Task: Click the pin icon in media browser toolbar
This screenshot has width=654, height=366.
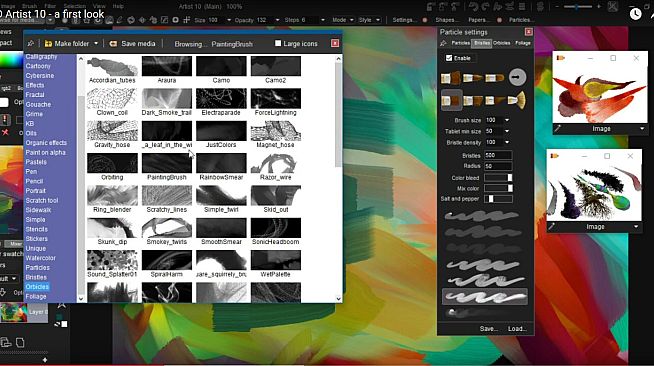Action: click(x=30, y=43)
